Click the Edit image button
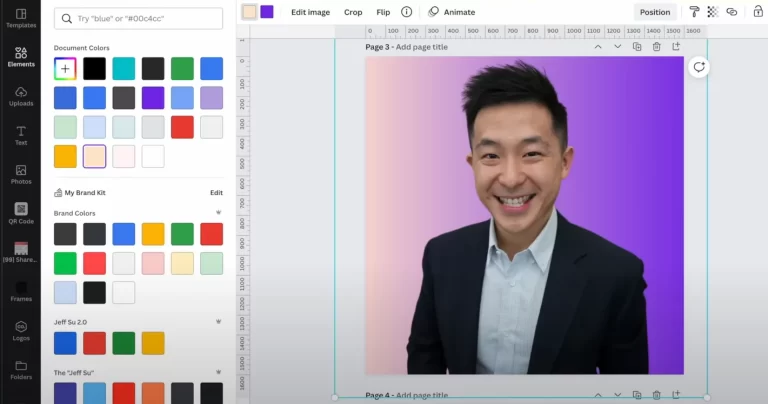This screenshot has width=768, height=404. (310, 12)
